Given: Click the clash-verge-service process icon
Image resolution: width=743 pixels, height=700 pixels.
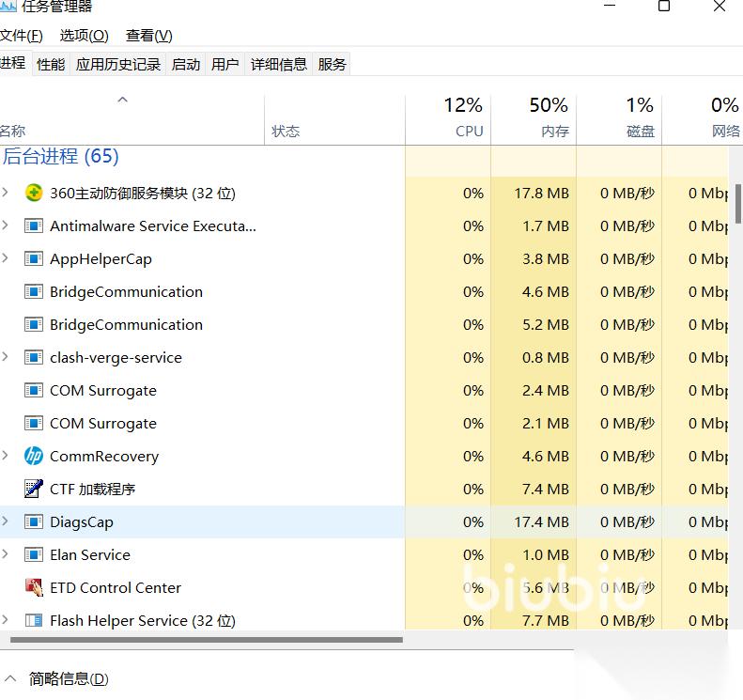Looking at the screenshot, I should click(34, 358).
